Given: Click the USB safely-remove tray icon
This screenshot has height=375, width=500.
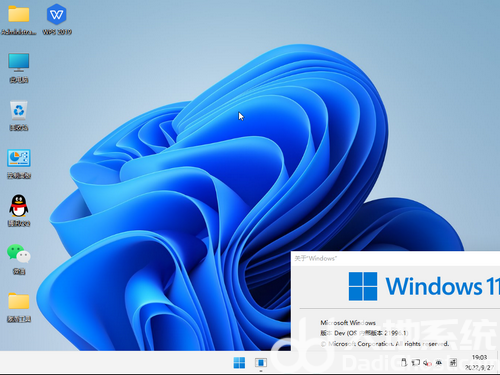Looking at the screenshot, I should pos(404,362).
